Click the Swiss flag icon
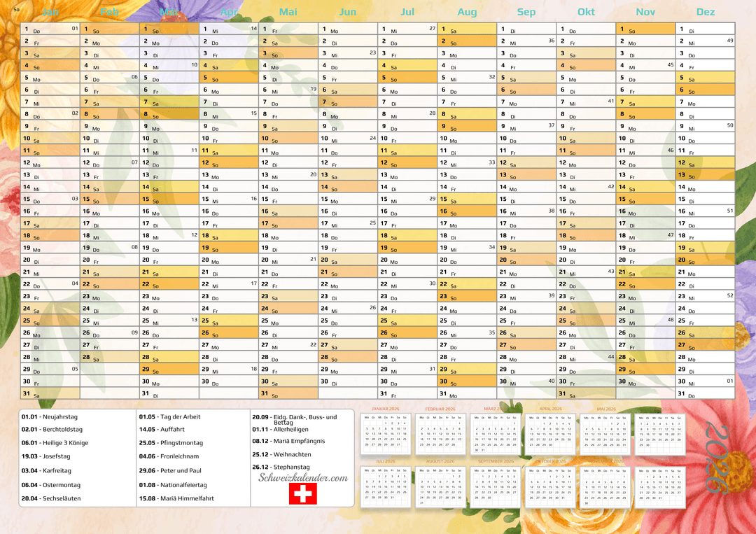This screenshot has width=756, height=534. [x=302, y=494]
